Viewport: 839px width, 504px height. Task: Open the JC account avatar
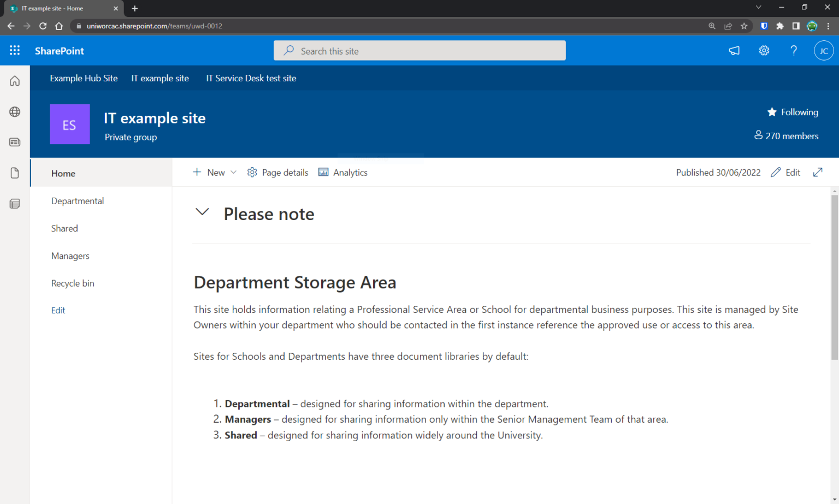[x=824, y=50]
